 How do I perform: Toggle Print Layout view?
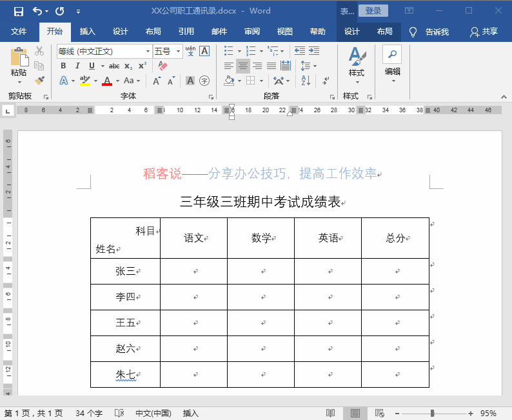pyautogui.click(x=355, y=413)
